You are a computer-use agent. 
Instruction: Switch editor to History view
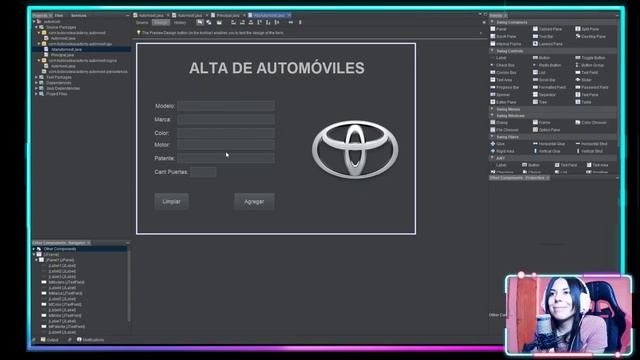point(180,22)
